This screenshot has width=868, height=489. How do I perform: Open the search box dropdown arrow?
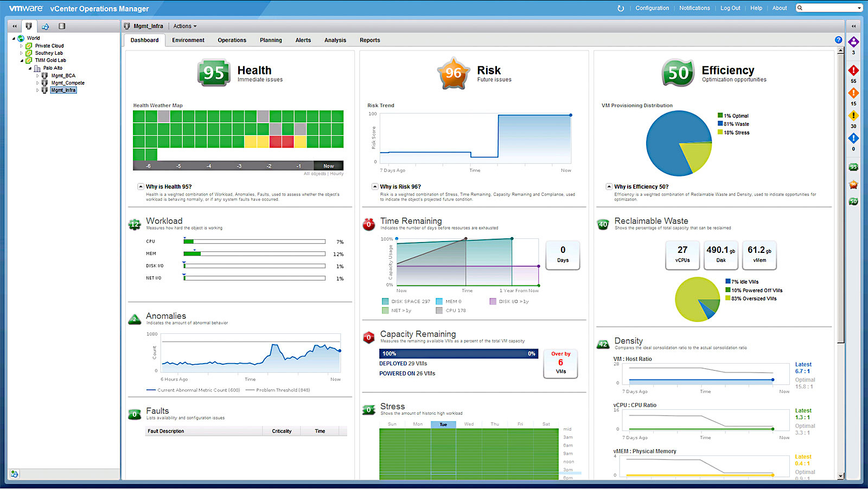[x=859, y=8]
